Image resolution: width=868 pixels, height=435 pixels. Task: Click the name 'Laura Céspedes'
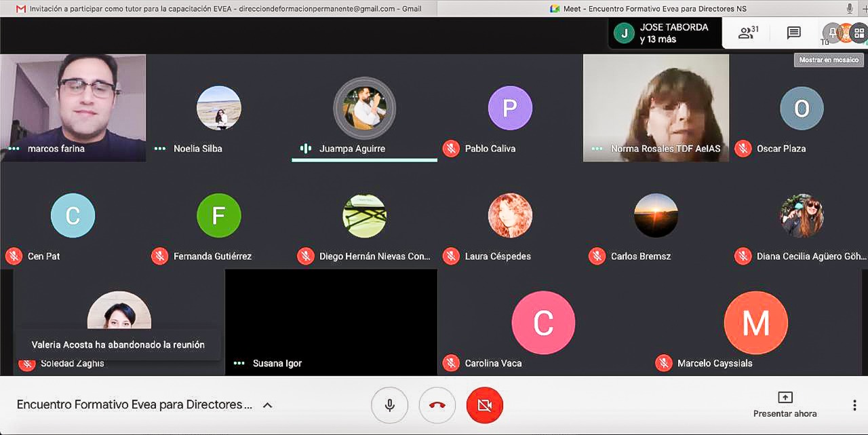[x=498, y=257]
